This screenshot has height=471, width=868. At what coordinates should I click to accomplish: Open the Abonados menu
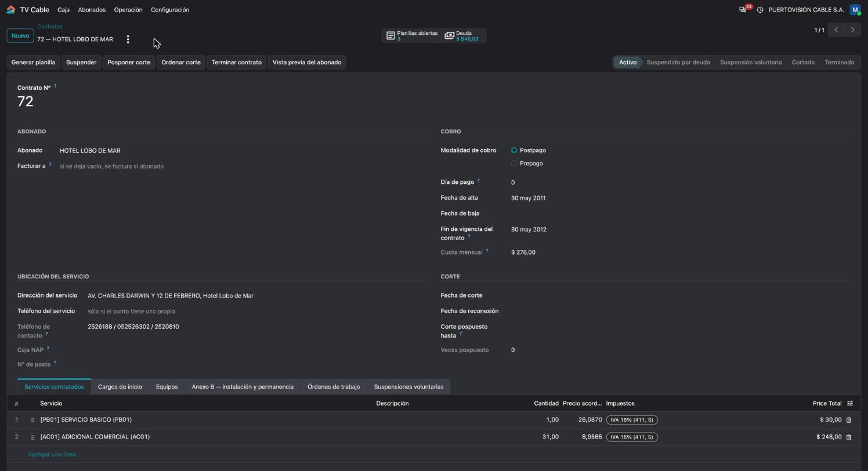pyautogui.click(x=92, y=10)
